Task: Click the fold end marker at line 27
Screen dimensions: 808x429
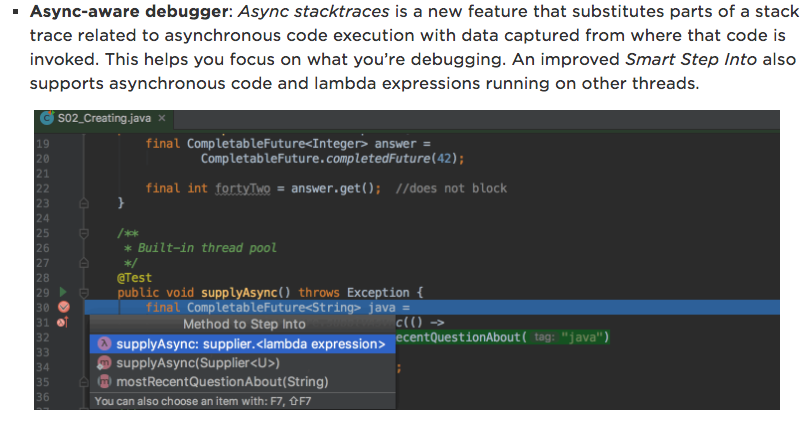Action: coord(85,263)
